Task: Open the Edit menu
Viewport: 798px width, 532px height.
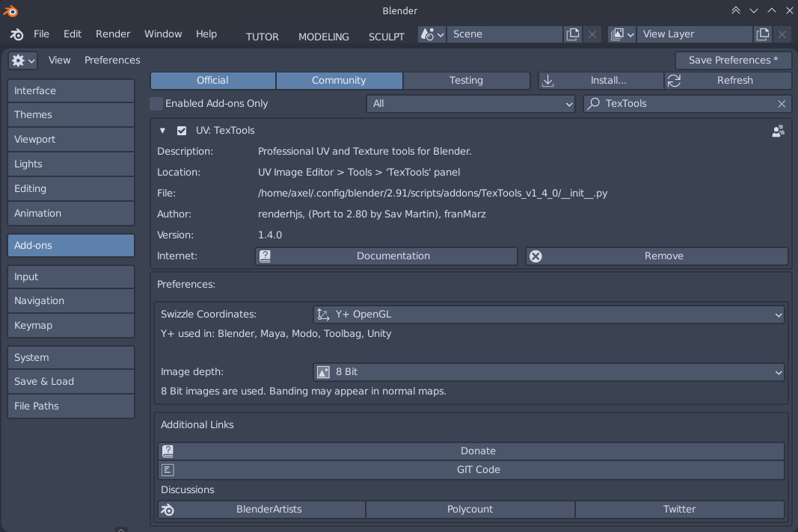Action: coord(73,34)
